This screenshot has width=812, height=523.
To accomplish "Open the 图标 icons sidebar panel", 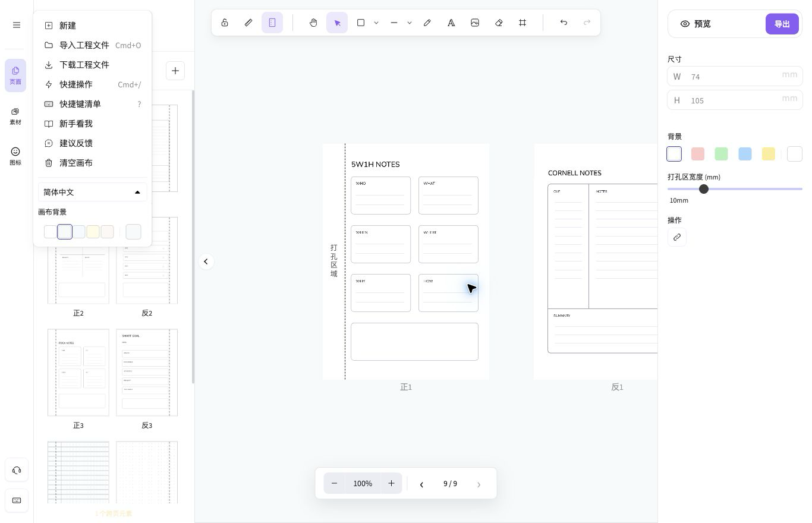I will [15, 156].
